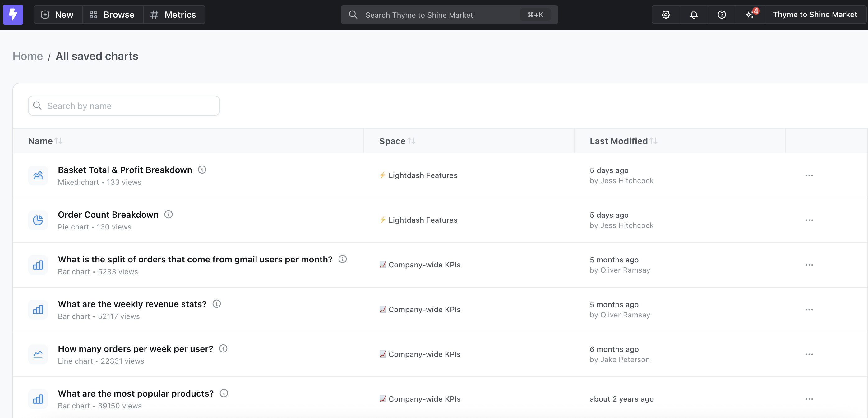The image size is (868, 418).
Task: Open the Browse menu
Action: (x=112, y=15)
